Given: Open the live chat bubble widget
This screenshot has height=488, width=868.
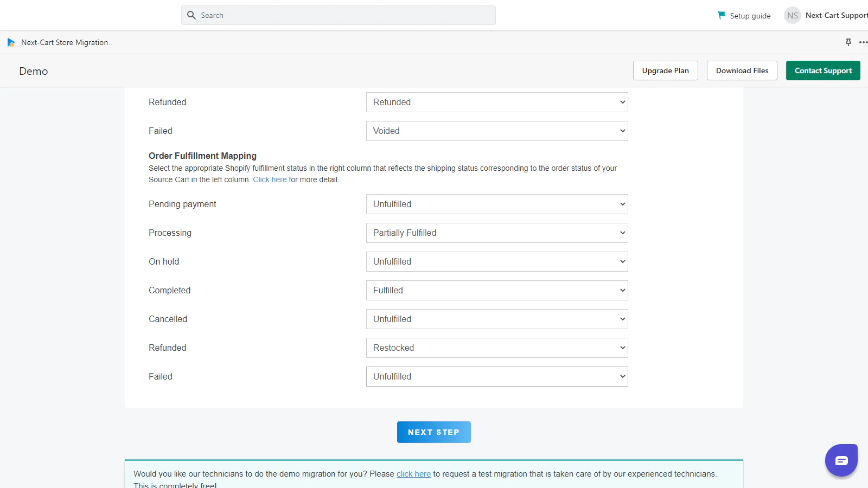Looking at the screenshot, I should coord(841,460).
